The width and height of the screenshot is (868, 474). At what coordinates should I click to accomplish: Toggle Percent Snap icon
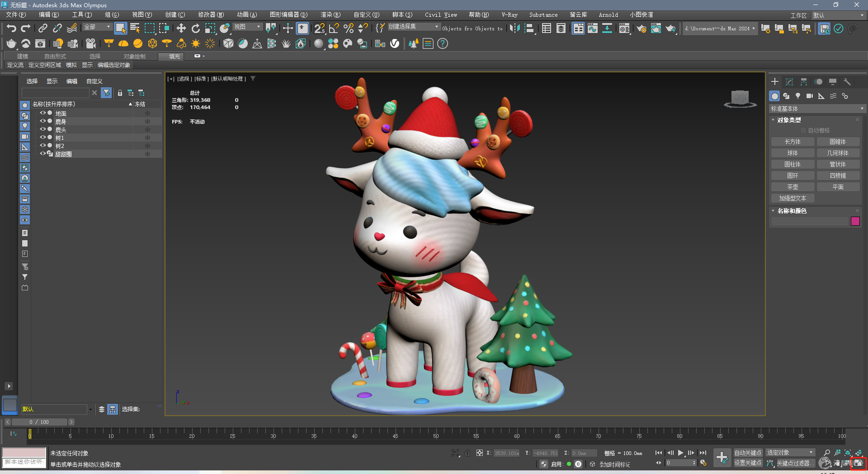coord(349,28)
